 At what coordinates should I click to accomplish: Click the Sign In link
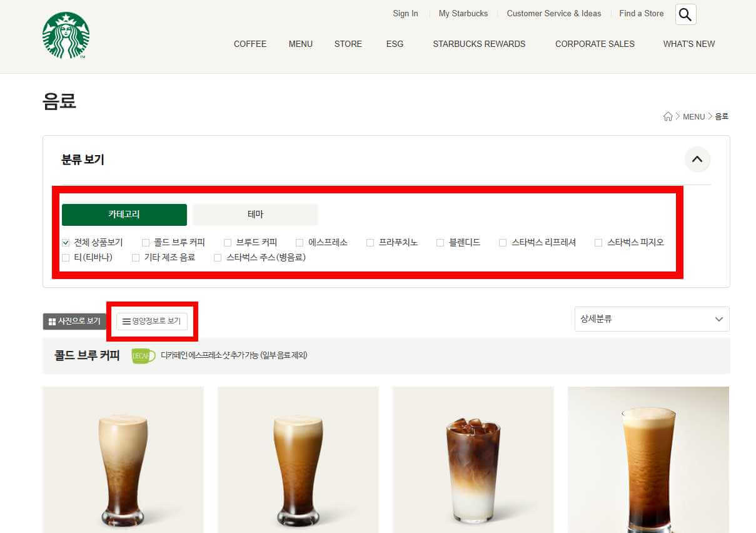tap(405, 13)
